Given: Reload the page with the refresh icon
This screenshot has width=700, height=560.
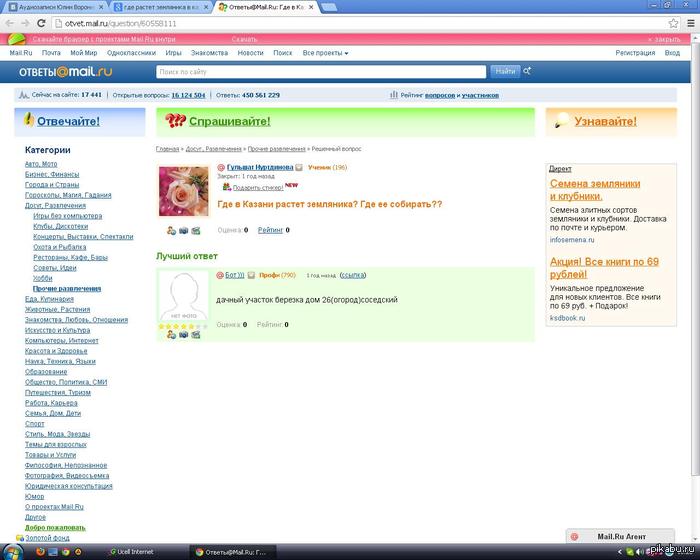Looking at the screenshot, I should click(41, 23).
